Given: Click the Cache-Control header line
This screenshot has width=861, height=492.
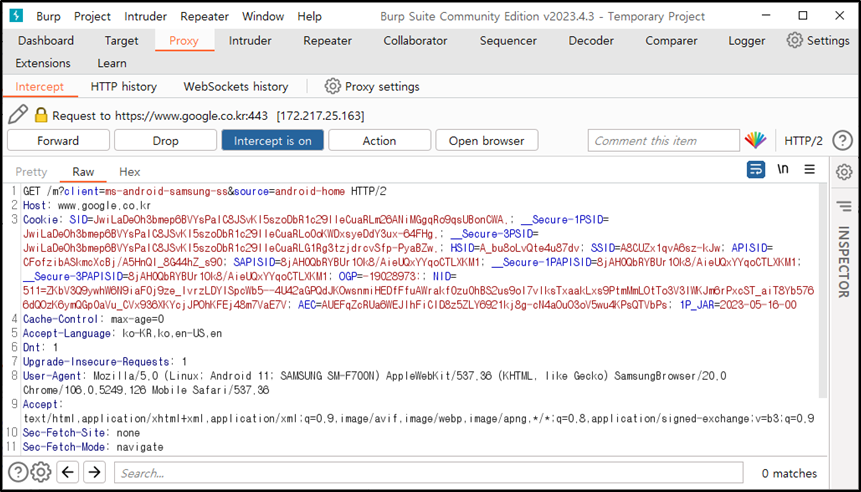Looking at the screenshot, I should tap(94, 320).
